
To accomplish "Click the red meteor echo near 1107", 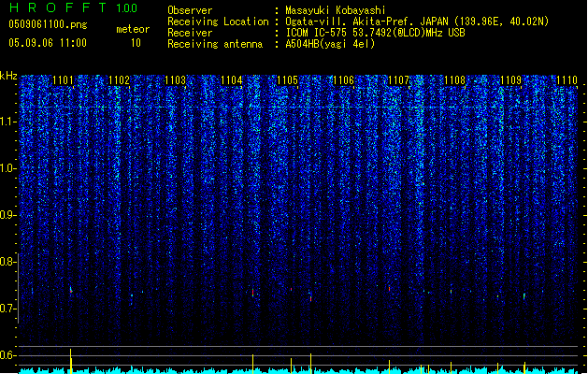I will point(389,289).
